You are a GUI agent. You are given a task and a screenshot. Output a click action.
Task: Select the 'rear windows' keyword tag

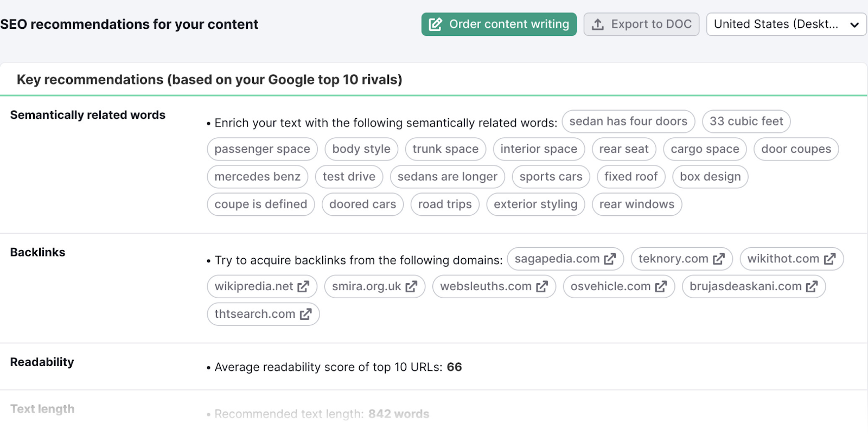[637, 204]
